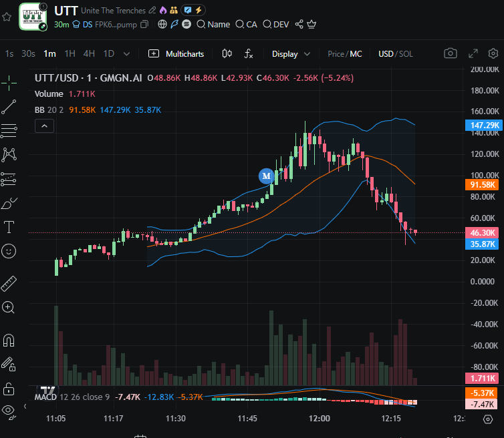Switch to the 1H timeframe
This screenshot has width=504, height=438.
point(70,54)
